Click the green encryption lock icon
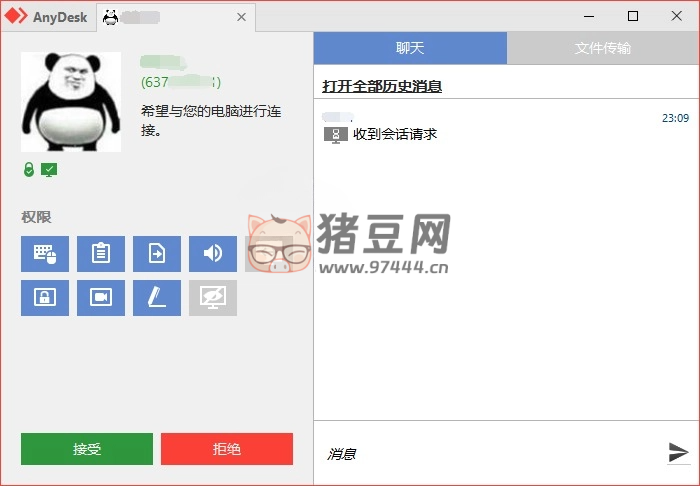The width and height of the screenshot is (700, 486). pos(29,169)
